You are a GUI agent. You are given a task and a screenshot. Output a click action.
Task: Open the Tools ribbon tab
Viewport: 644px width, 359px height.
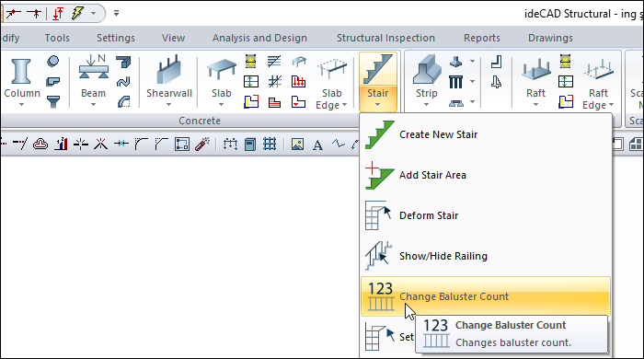[x=57, y=38]
